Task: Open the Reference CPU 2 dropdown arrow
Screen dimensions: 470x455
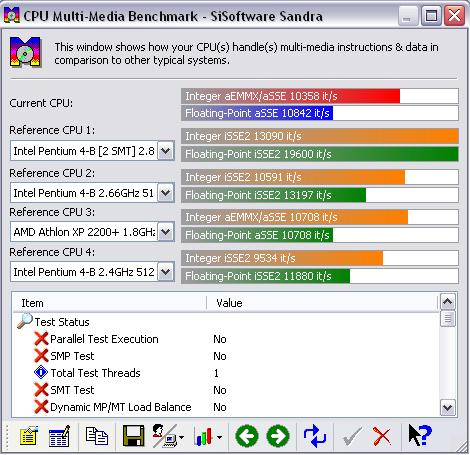Action: pos(166,193)
